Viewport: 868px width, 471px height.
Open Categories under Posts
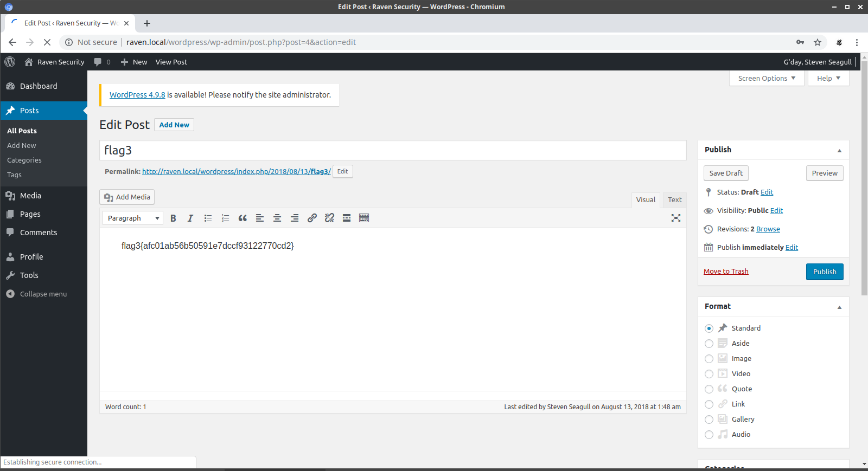(24, 160)
